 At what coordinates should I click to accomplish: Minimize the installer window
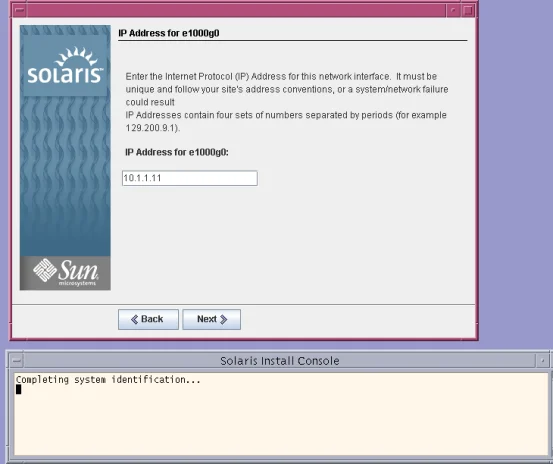click(x=453, y=10)
